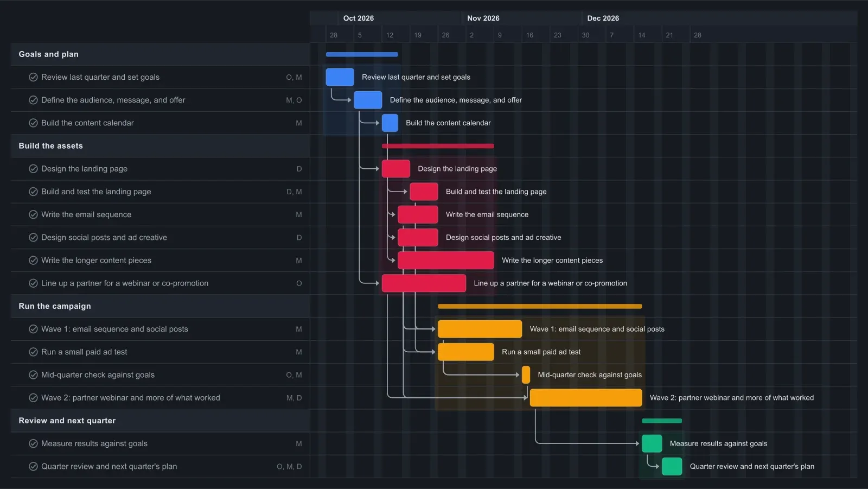Screen dimensions: 868x489
Task: Select the Nov 2026 month header
Action: pos(483,18)
